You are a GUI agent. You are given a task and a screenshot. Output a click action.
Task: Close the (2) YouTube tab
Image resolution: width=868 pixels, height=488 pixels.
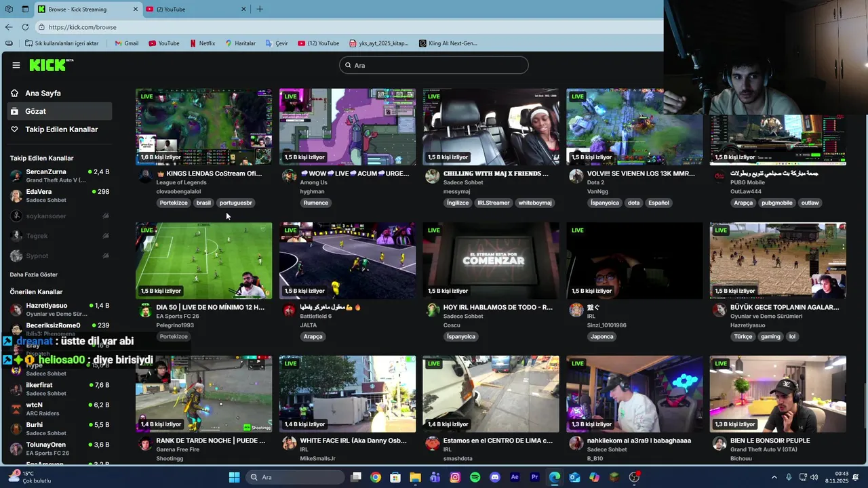coord(243,9)
